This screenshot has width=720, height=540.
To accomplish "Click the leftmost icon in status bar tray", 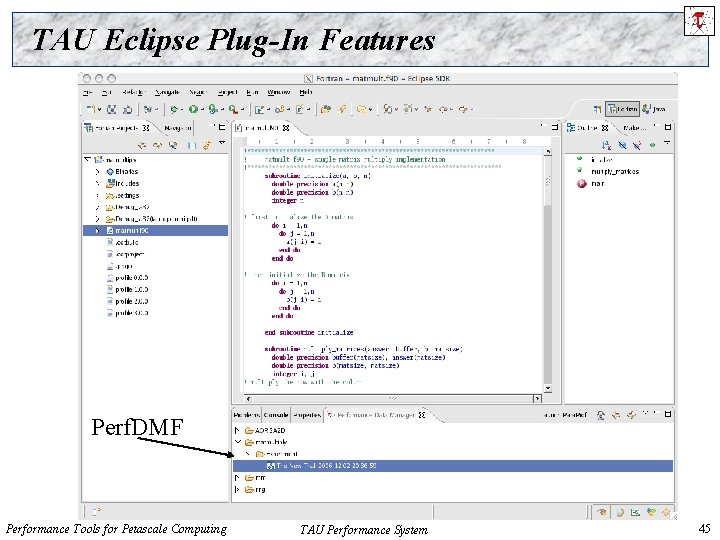I will pyautogui.click(x=602, y=512).
